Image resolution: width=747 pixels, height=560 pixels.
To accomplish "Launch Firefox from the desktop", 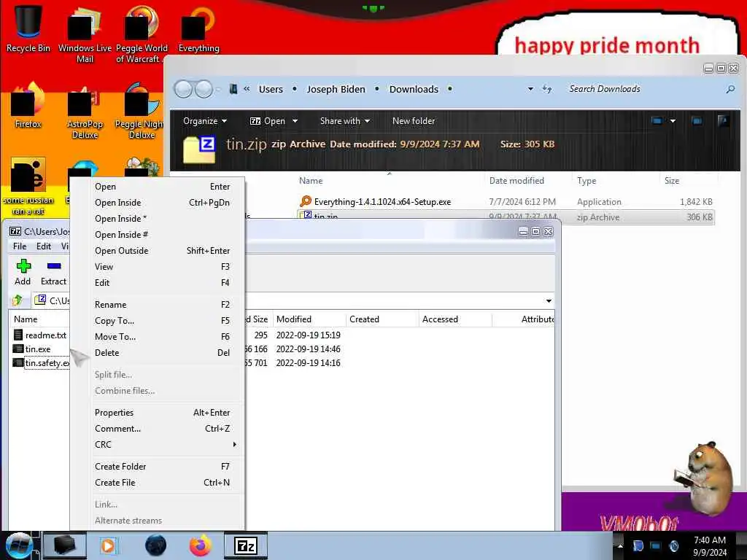I will (28, 105).
